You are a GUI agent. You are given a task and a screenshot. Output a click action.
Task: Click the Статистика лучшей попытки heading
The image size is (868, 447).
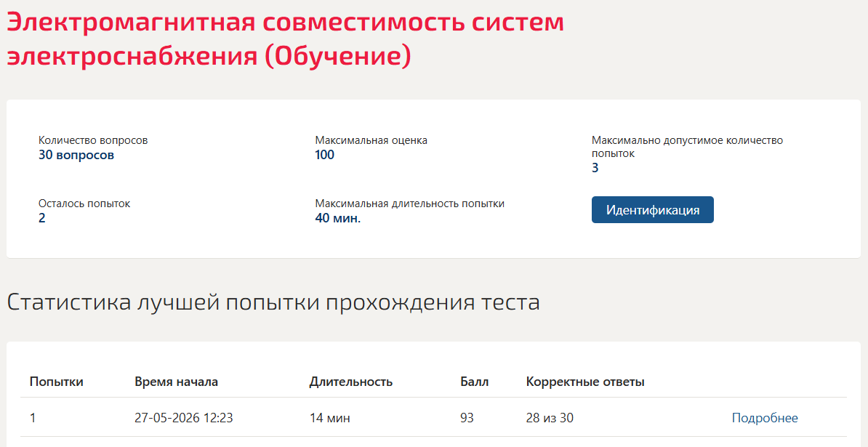click(x=273, y=303)
